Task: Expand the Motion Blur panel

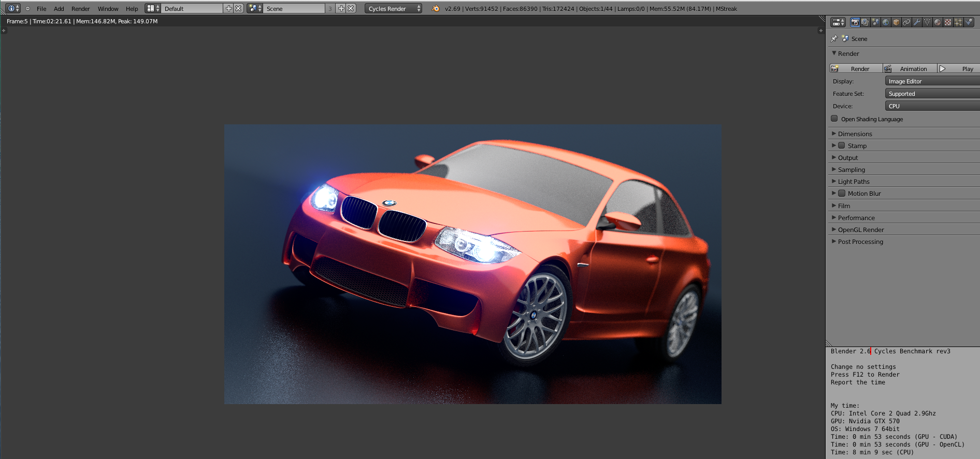Action: click(834, 193)
